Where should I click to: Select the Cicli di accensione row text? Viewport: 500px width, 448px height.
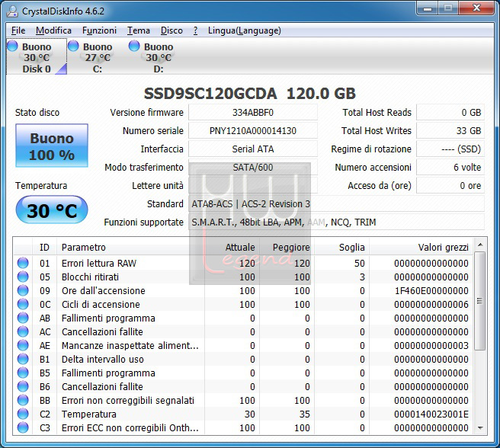(x=101, y=304)
